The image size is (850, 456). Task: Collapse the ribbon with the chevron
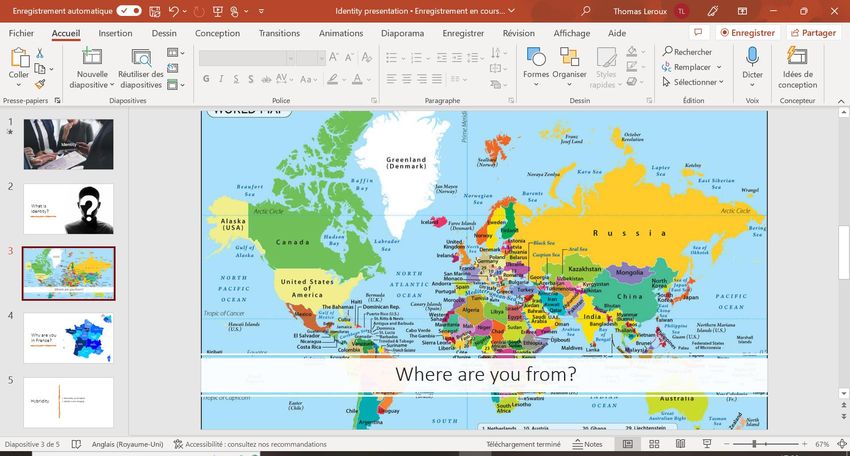tap(841, 101)
